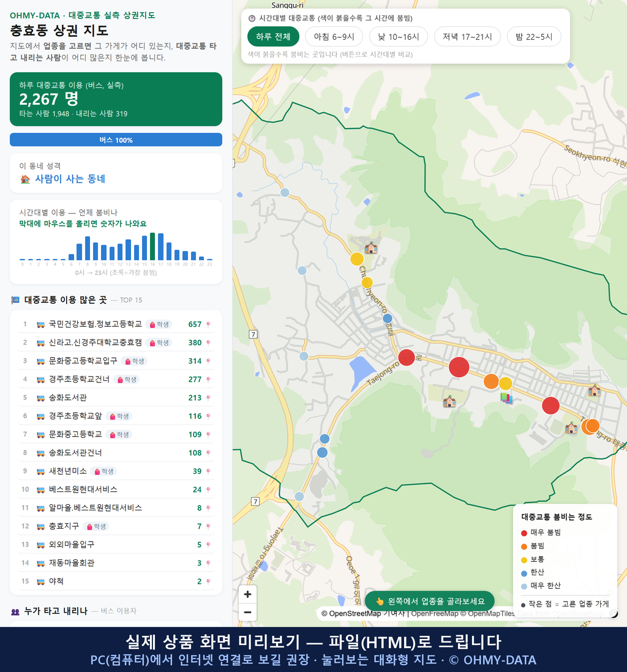The height and width of the screenshot is (672, 627).
Task: Click the school icon south of Taejong-ro
Action: click(x=449, y=401)
